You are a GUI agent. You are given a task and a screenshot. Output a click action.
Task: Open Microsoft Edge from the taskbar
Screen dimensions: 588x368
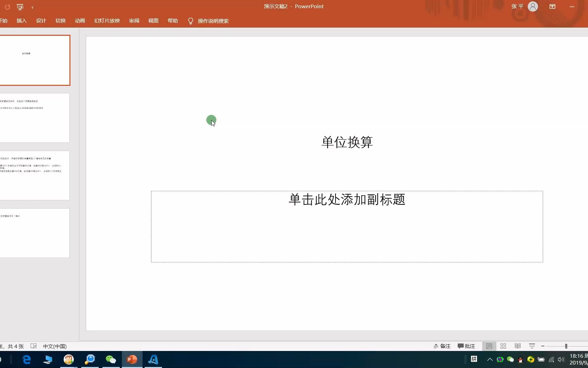click(27, 359)
